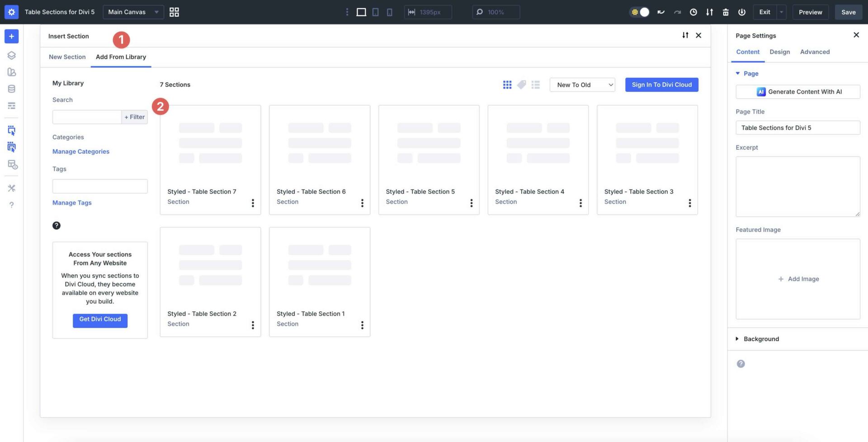The height and width of the screenshot is (442, 868).
Task: Open the Layers panel icon in sidebar
Action: (x=11, y=55)
